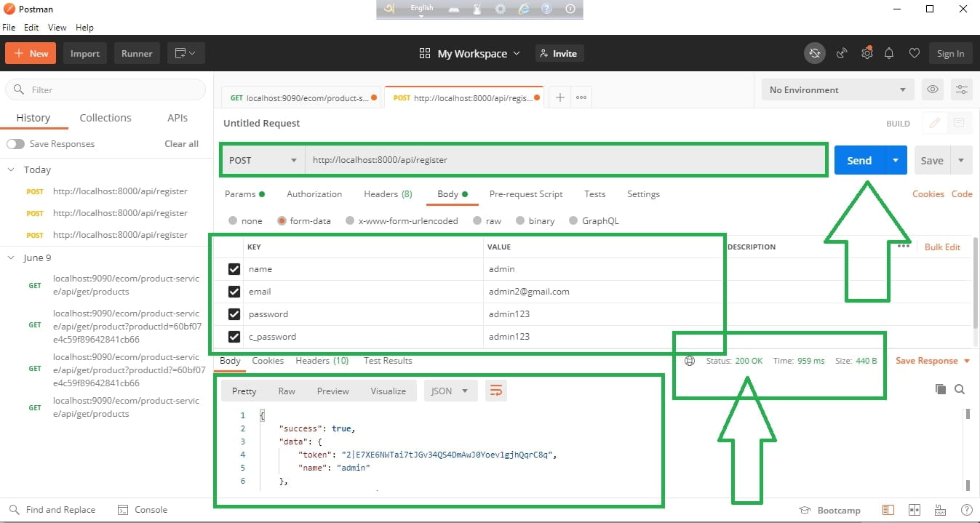Switch to two-pane view icon
The width and height of the screenshot is (980, 523).
(x=915, y=510)
